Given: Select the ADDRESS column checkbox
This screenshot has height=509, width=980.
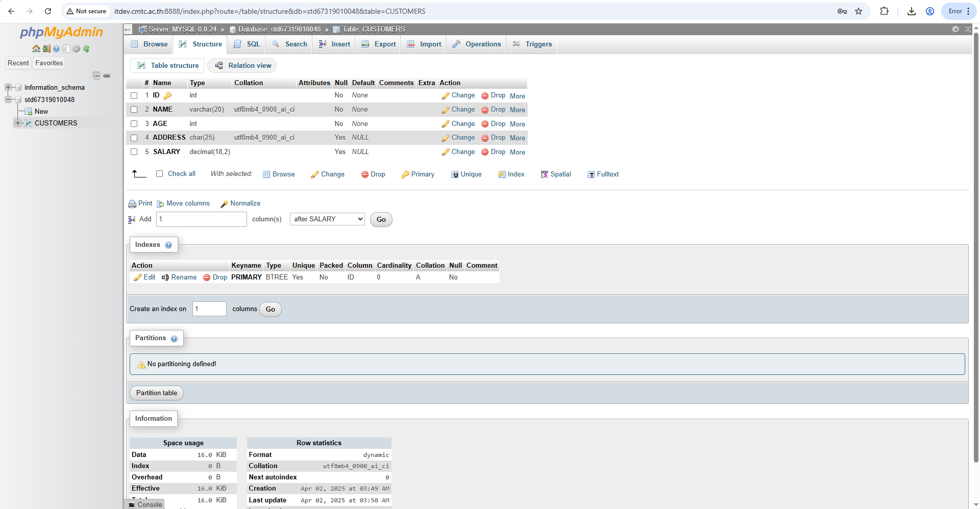Looking at the screenshot, I should point(134,138).
